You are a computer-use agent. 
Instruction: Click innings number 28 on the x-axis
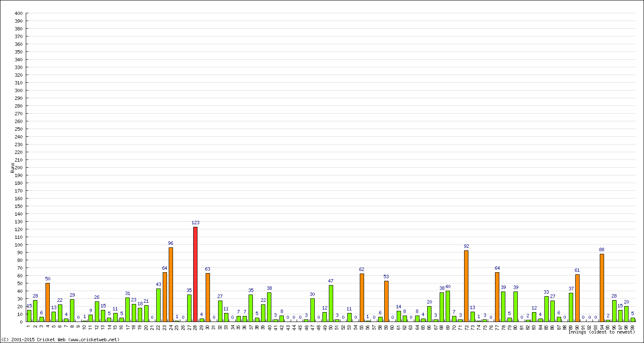(x=195, y=327)
